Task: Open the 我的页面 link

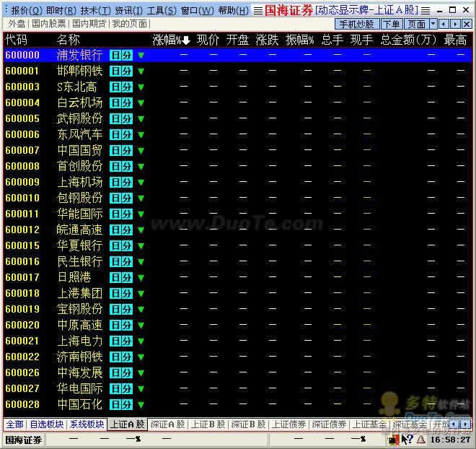Action: point(130,23)
